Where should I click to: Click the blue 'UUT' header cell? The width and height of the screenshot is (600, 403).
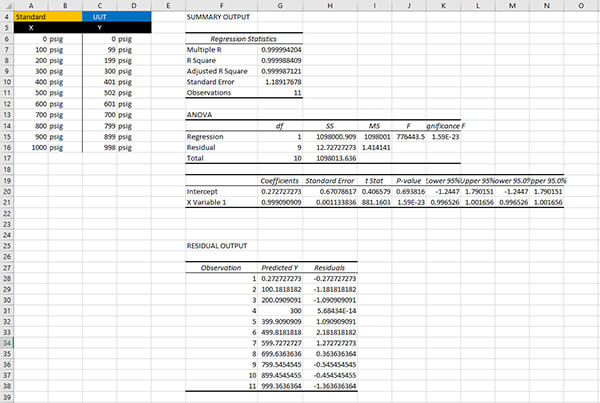click(x=117, y=16)
